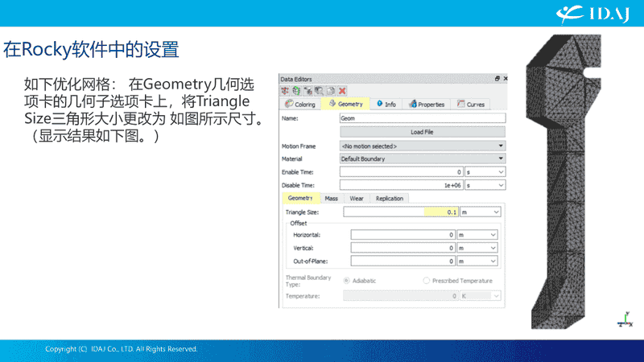Select the Prescribed Temperature radio button
Screen dimensions: 644x362
[427, 281]
